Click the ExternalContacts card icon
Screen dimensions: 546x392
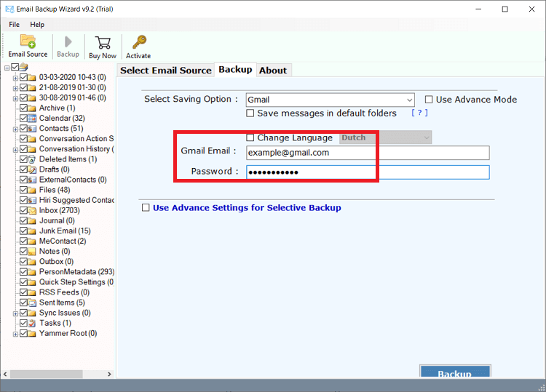click(x=32, y=180)
